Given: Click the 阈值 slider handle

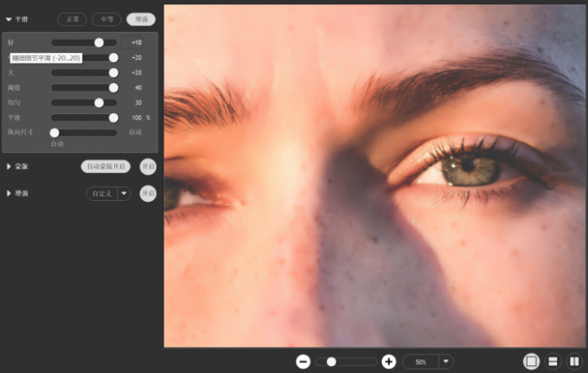Looking at the screenshot, I should click(x=113, y=87).
